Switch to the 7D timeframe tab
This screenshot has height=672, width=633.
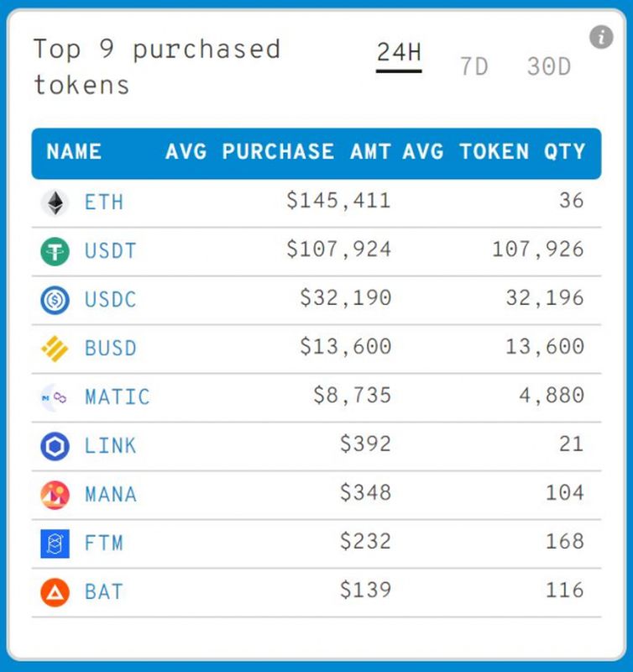click(x=474, y=66)
